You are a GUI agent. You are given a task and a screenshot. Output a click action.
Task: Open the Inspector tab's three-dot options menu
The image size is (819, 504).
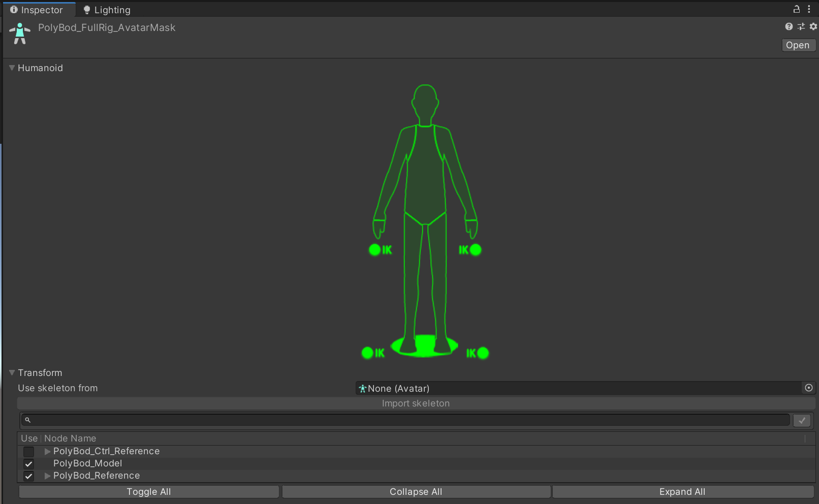click(x=809, y=9)
